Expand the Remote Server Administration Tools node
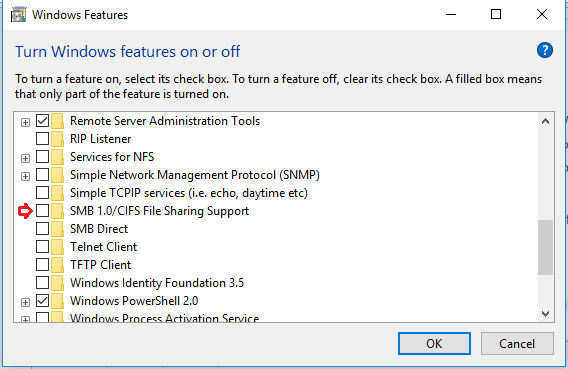The width and height of the screenshot is (568, 369). (x=25, y=122)
